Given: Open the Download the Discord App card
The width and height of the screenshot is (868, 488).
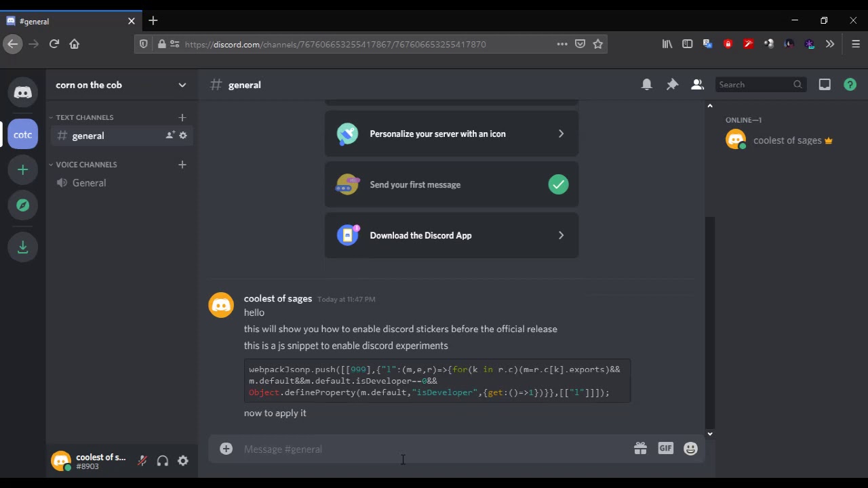Looking at the screenshot, I should click(452, 235).
